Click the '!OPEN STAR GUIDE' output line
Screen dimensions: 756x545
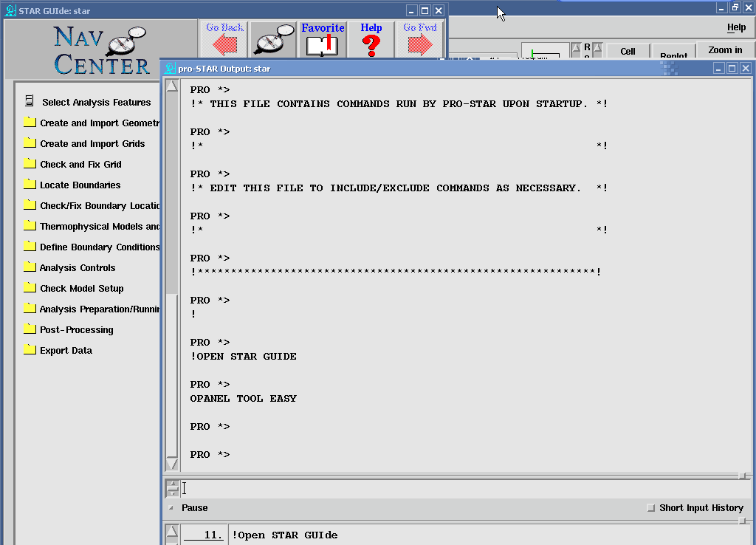pyautogui.click(x=243, y=357)
